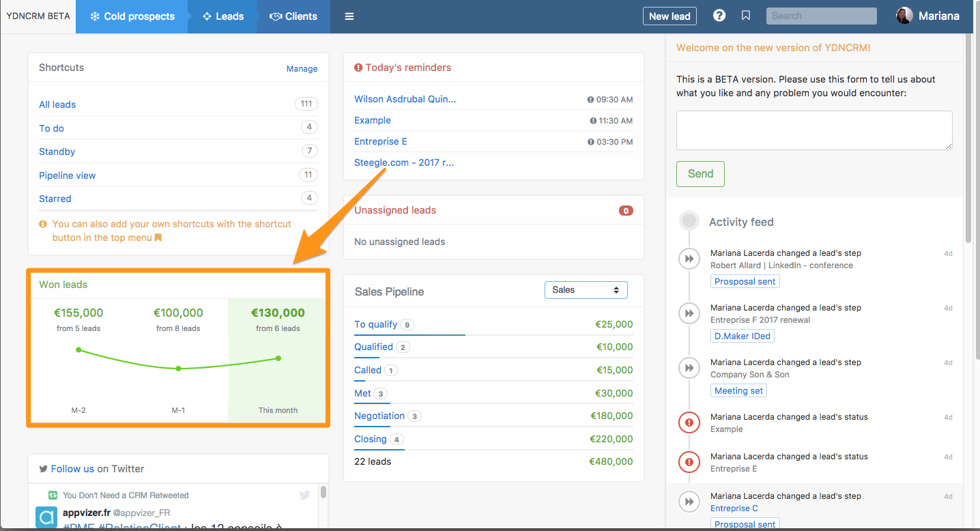The image size is (980, 531).
Task: Click the BETA feedback text area
Action: (x=813, y=130)
